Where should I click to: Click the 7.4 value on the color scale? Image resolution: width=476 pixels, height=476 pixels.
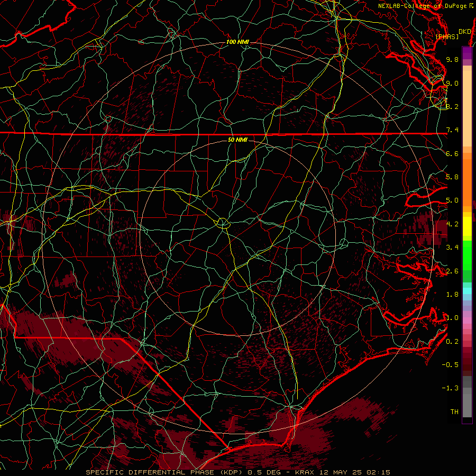tap(452, 130)
